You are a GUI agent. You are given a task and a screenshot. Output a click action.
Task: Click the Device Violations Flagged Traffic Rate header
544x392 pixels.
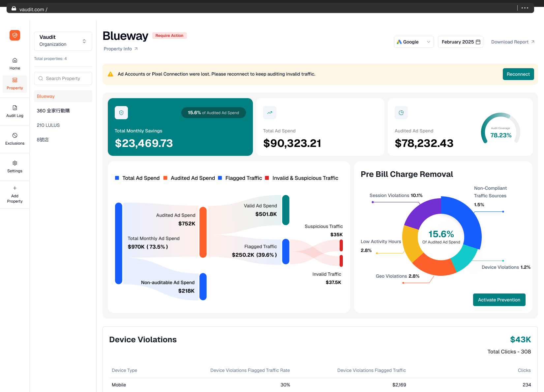point(250,370)
